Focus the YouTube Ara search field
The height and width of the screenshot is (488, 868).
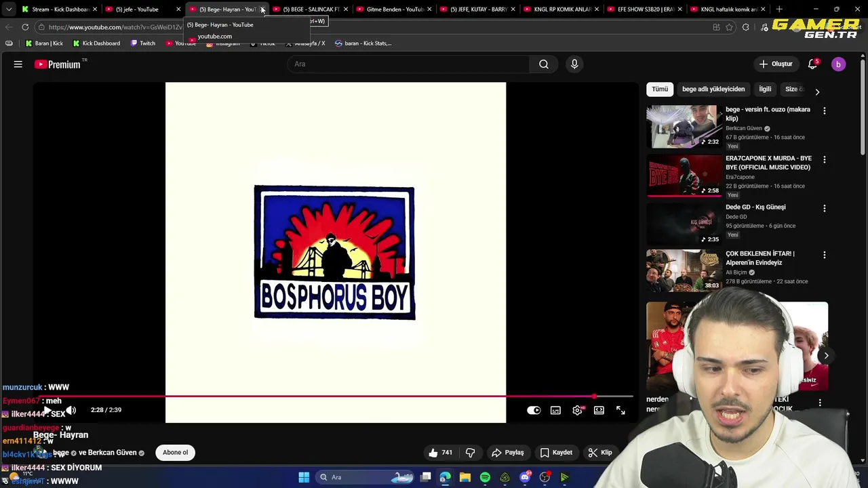tap(409, 64)
